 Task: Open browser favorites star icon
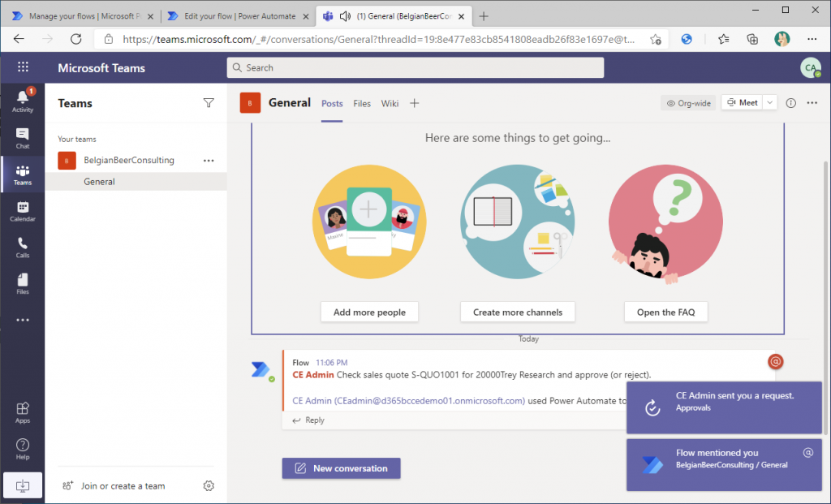(723, 39)
